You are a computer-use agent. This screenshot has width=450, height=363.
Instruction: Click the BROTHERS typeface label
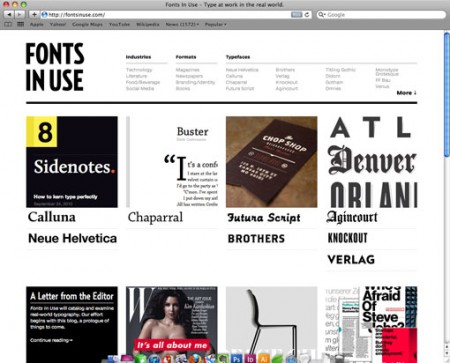(x=256, y=239)
